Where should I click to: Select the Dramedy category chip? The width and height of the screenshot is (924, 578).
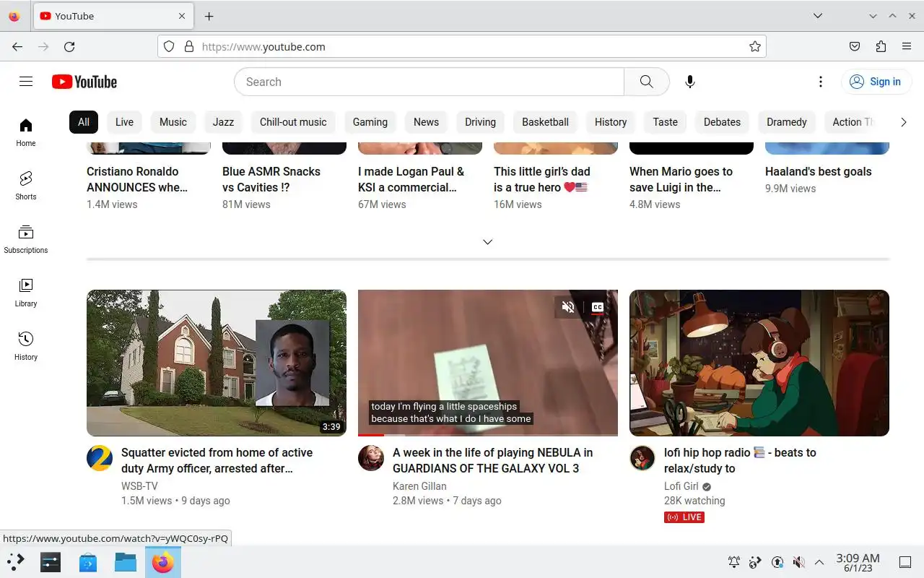[x=787, y=122]
